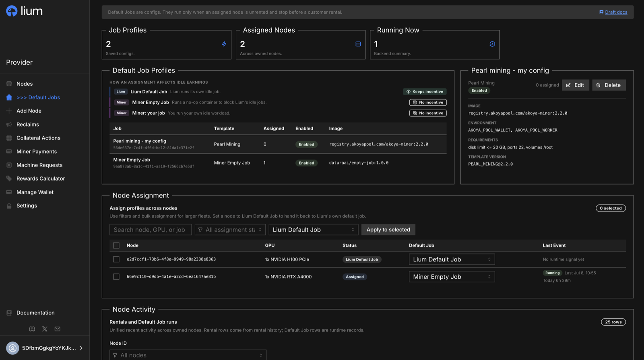
Task: Click the pencil icon on Edit button
Action: click(x=568, y=85)
